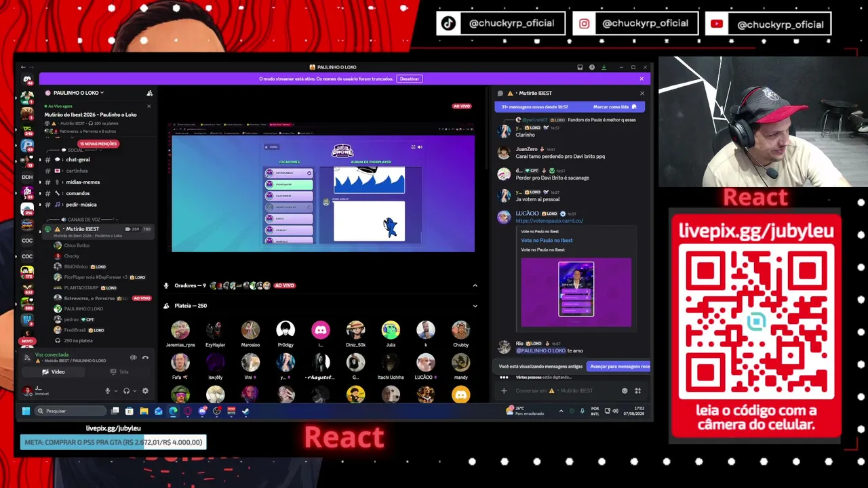Collapse the Oradores speakers section
Image resolution: width=868 pixels, height=488 pixels.
475,285
